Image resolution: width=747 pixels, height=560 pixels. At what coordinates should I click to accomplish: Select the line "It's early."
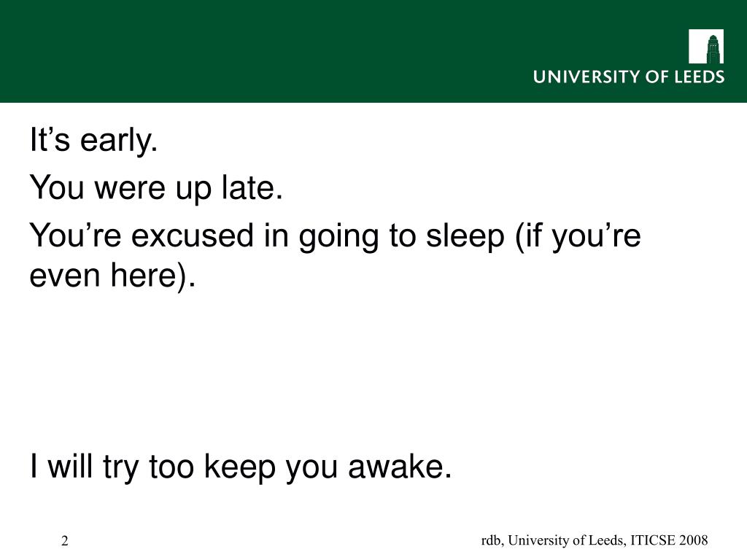tap(94, 141)
